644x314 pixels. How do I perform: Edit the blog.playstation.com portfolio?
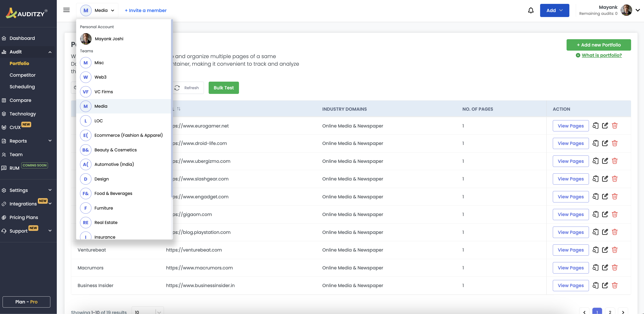[605, 232]
